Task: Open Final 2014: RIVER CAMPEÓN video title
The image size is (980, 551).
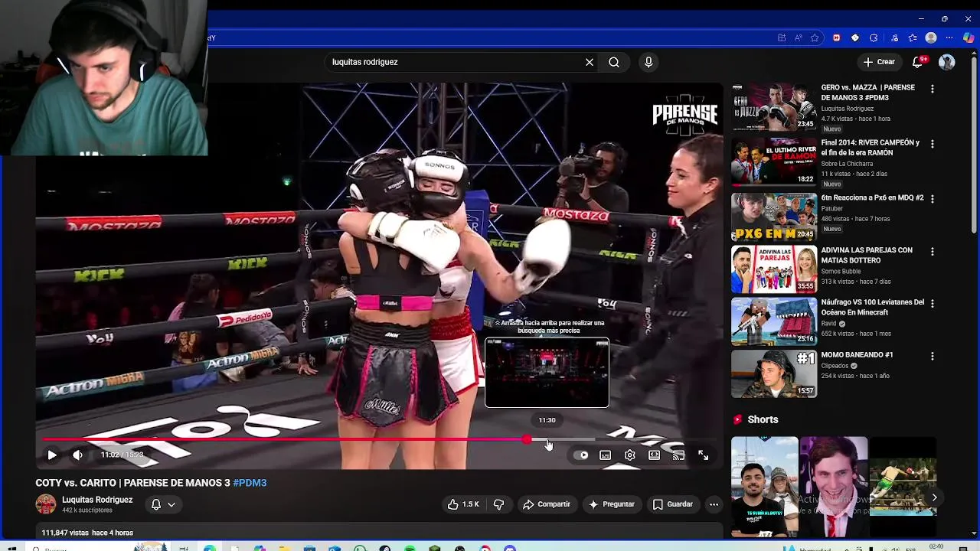Action: [871, 148]
